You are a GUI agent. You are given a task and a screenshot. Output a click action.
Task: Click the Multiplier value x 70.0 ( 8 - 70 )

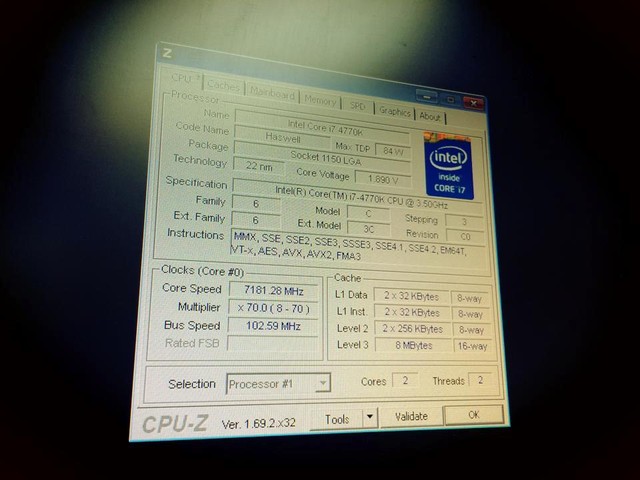point(273,309)
